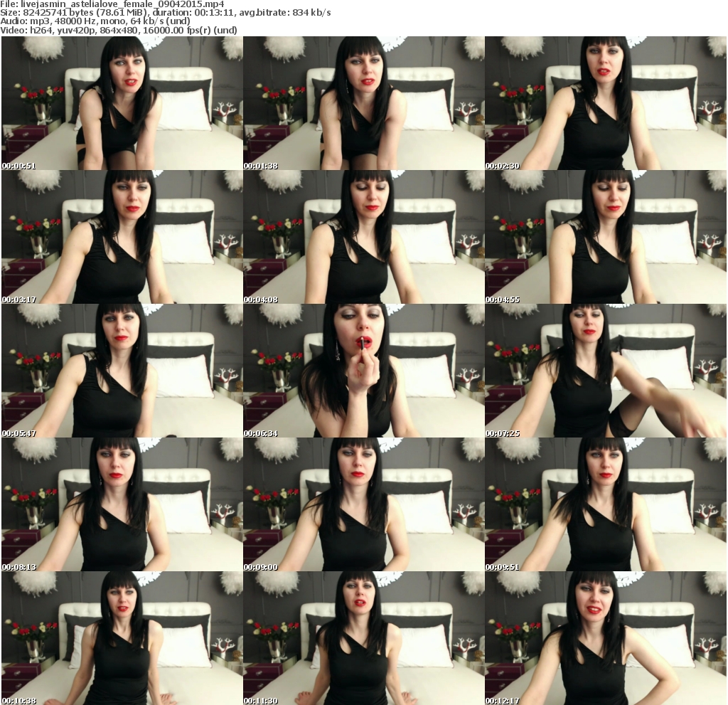The width and height of the screenshot is (728, 705).
Task: Click the Video h264 info line
Action: (x=119, y=30)
